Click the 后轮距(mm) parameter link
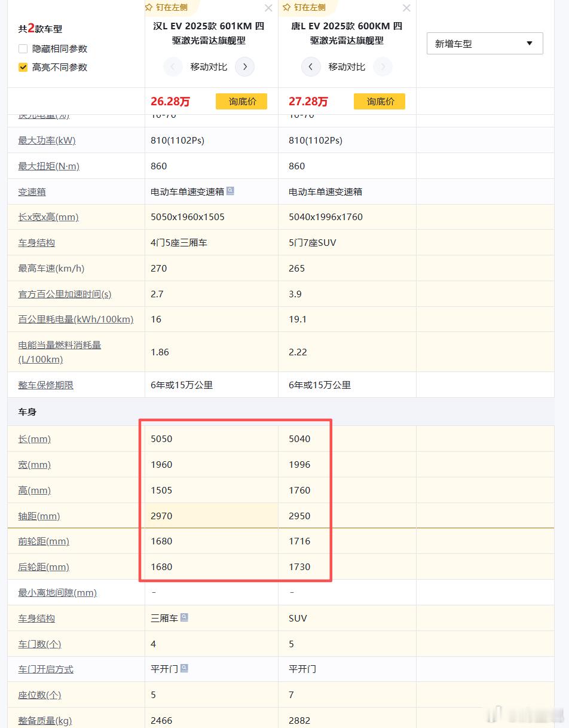Image resolution: width=569 pixels, height=728 pixels. tap(44, 567)
